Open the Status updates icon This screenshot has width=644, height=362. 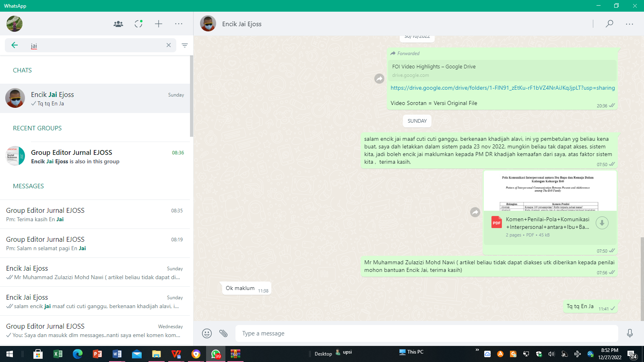point(138,24)
